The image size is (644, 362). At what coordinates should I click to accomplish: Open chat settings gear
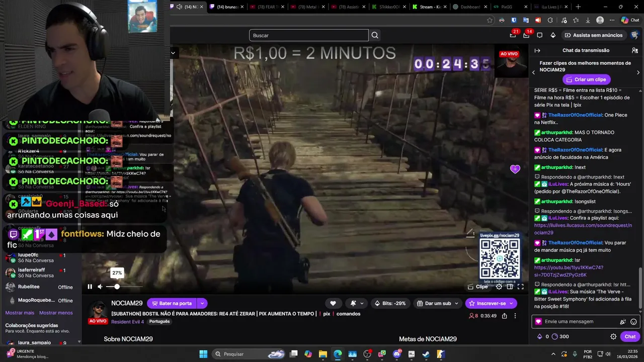point(613,336)
